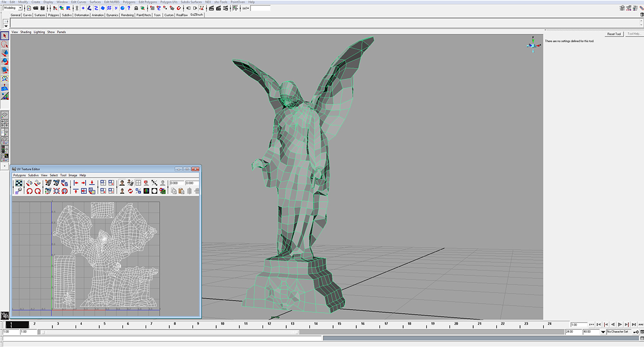Toggle alpha channel white circle icon
This screenshot has height=347, width=644.
point(154,191)
